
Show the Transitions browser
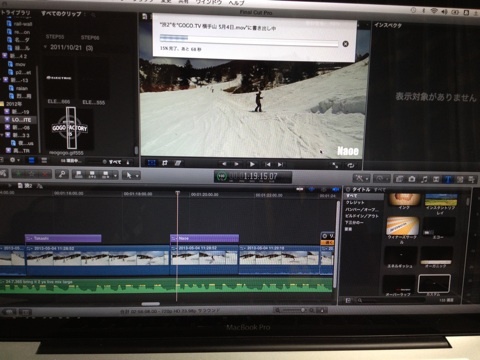436,179
